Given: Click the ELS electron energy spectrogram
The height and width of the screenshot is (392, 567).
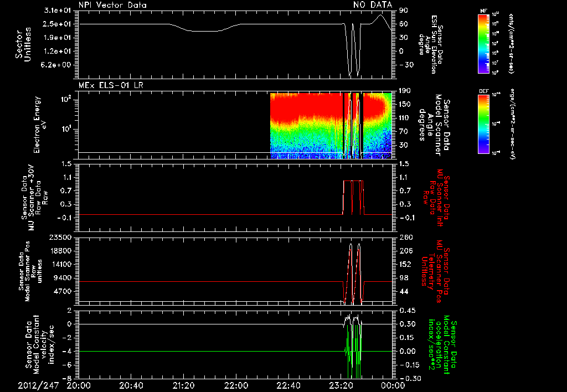Looking at the screenshot, I should tap(331, 126).
